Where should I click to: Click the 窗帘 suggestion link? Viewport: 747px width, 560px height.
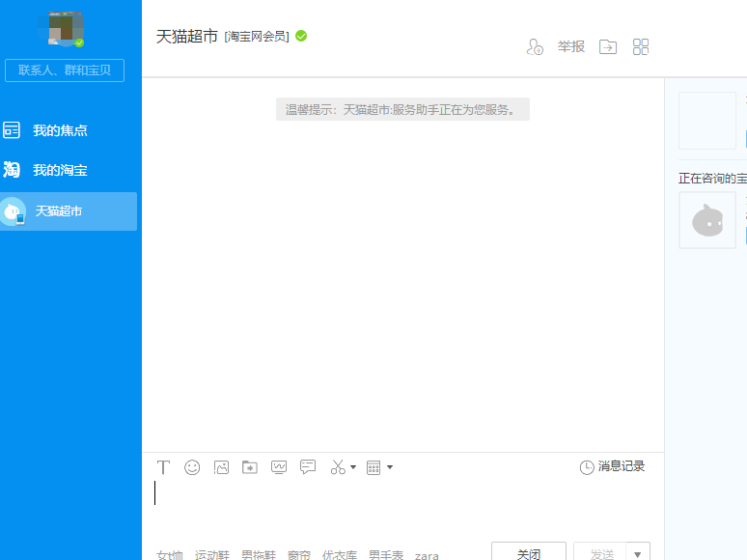click(299, 555)
